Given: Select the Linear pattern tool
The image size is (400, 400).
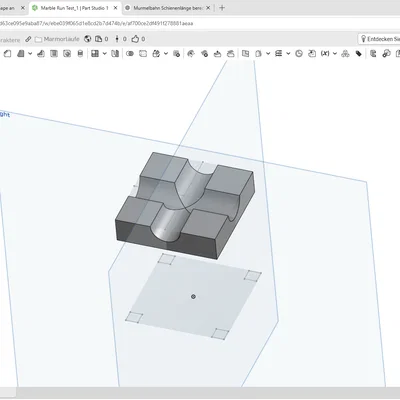Looking at the screenshot, I should click(x=95, y=53).
